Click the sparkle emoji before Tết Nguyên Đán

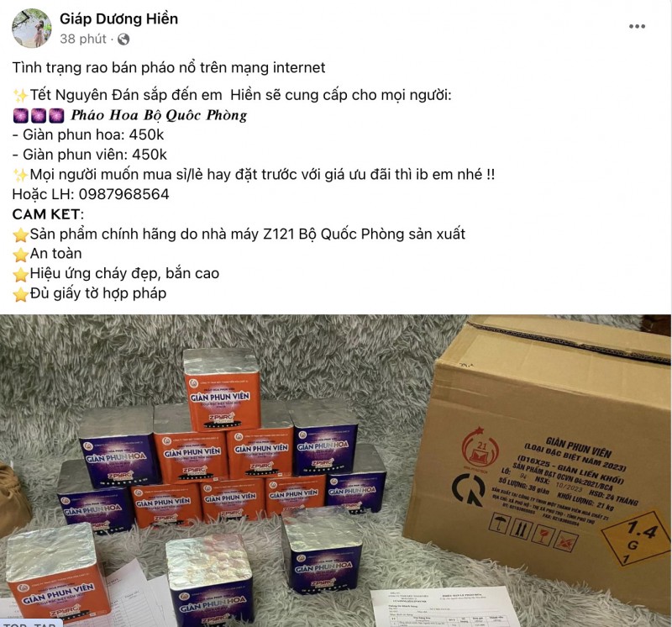[20, 95]
